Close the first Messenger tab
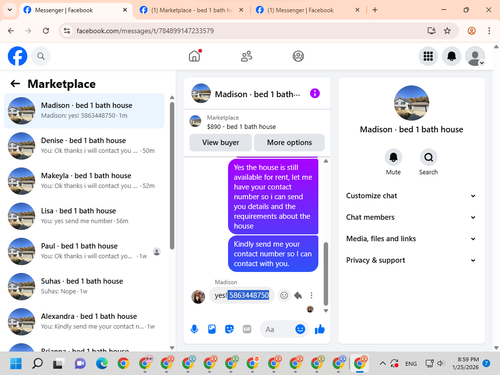This screenshot has height=375, width=500. 125,10
